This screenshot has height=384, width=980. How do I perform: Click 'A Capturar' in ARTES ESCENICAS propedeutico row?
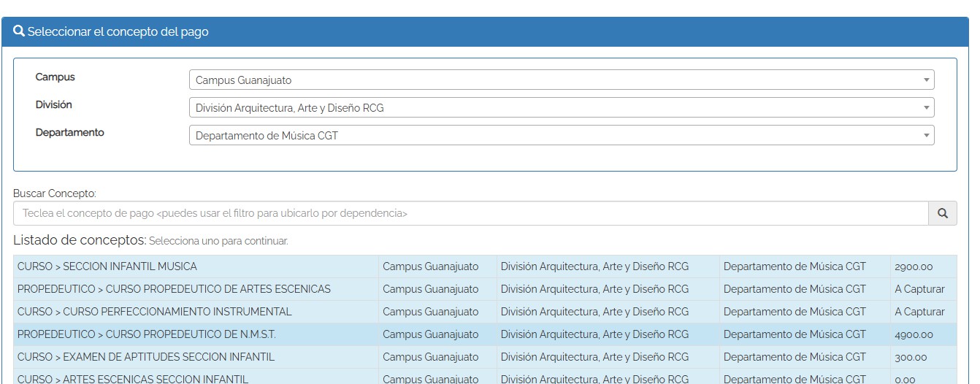tap(919, 289)
